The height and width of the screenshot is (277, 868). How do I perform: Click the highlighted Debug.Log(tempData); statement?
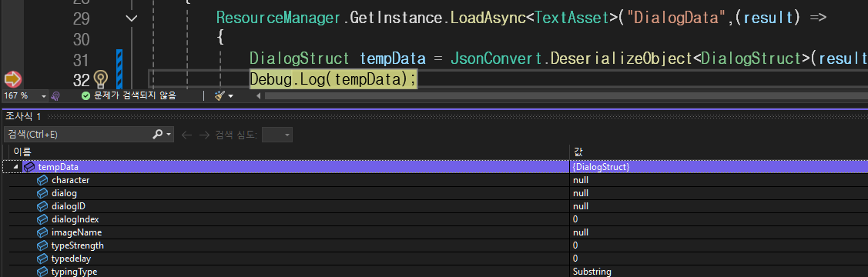coord(333,79)
